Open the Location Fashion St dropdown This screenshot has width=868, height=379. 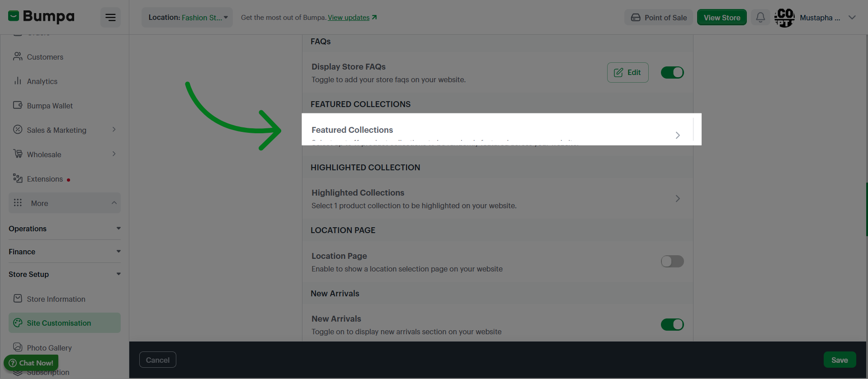187,18
